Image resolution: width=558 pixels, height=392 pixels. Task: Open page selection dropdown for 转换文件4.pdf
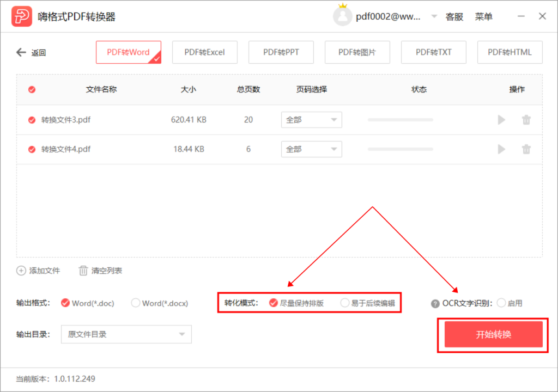(311, 149)
